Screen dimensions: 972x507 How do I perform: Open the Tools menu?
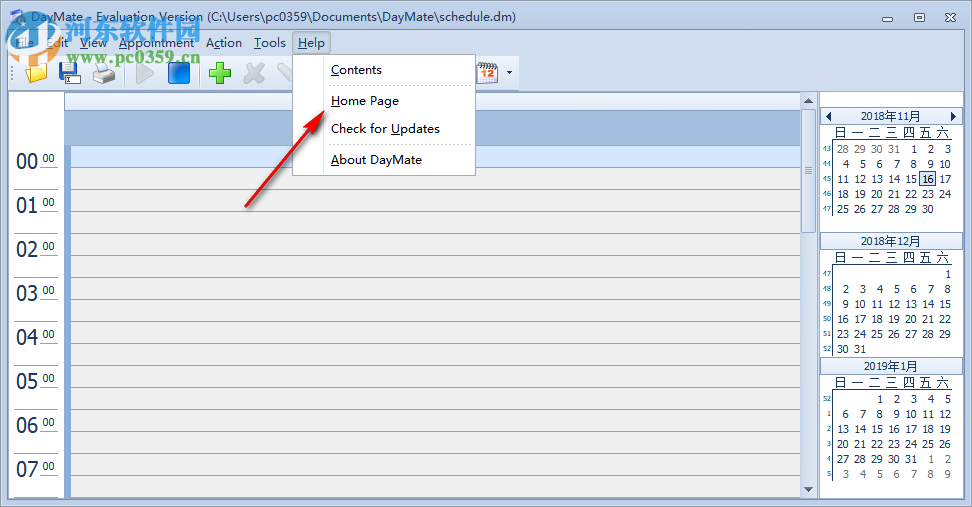coord(270,43)
